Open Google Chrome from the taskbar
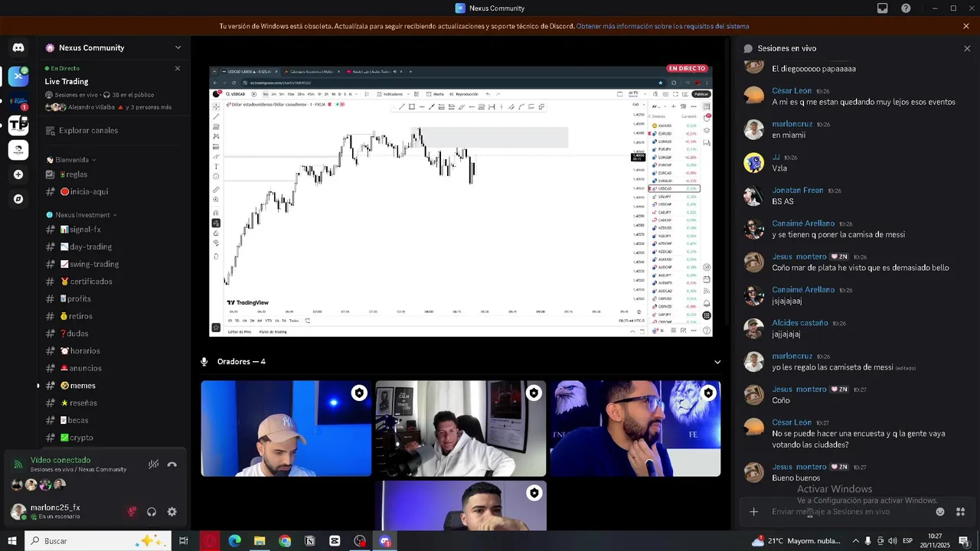This screenshot has height=551, width=980. coord(285,541)
